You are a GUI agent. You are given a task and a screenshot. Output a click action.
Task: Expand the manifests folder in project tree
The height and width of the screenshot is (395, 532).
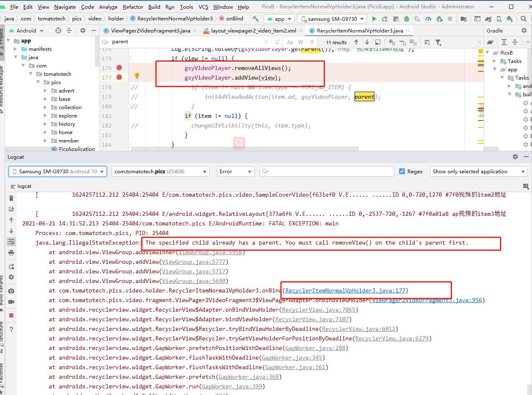point(15,49)
